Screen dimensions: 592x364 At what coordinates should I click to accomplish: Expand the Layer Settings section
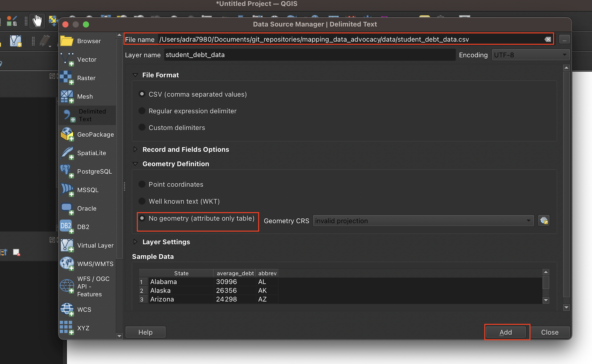[135, 242]
